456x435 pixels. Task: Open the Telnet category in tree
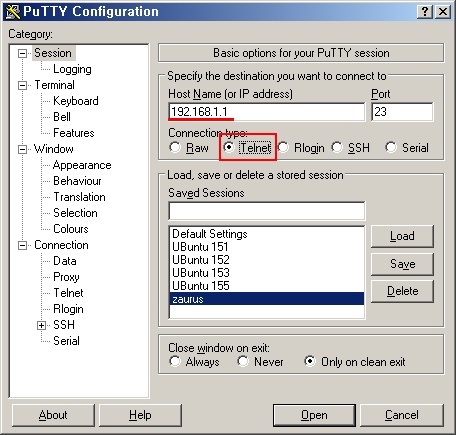click(68, 293)
